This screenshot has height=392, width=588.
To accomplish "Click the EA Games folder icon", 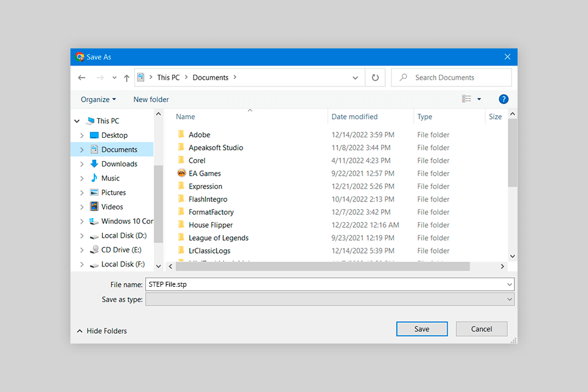I will (x=181, y=173).
